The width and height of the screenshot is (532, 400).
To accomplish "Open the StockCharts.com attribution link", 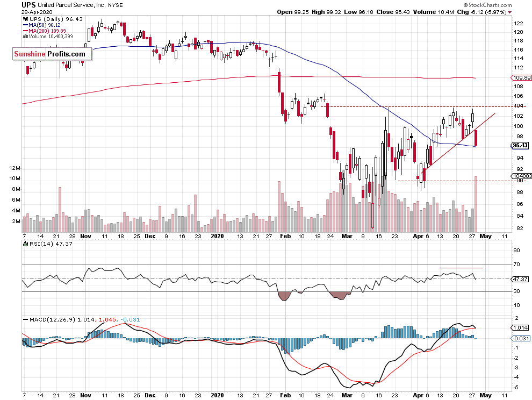I will coord(487,5).
